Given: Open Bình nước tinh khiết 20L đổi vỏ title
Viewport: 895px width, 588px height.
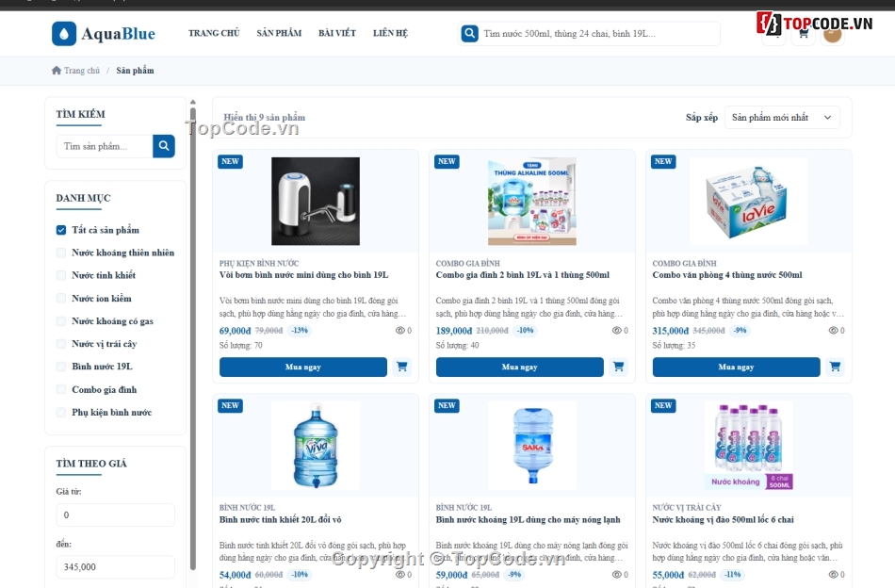Looking at the screenshot, I should pyautogui.click(x=280, y=519).
